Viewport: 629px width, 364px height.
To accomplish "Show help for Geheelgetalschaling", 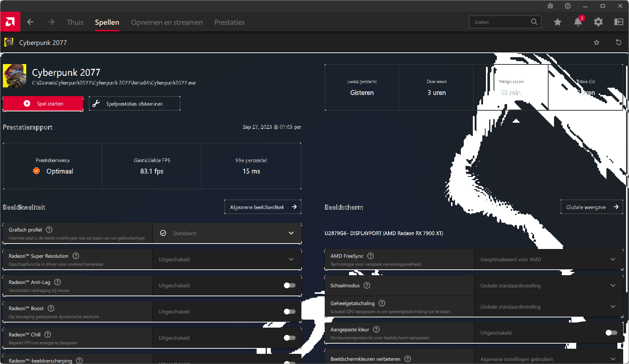I will click(382, 303).
